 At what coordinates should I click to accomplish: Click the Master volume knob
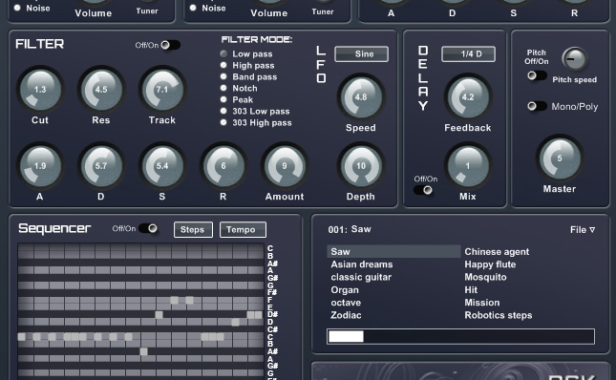coord(559,158)
